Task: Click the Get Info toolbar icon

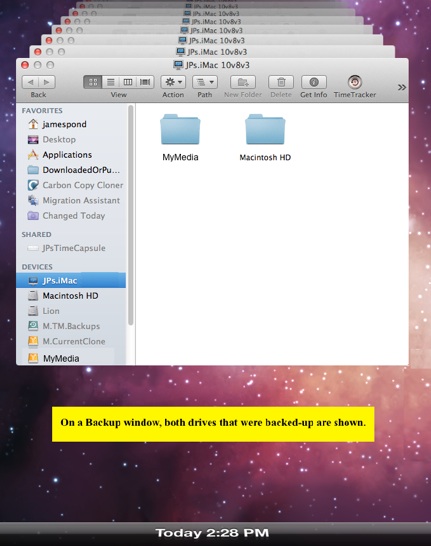Action: click(x=314, y=82)
